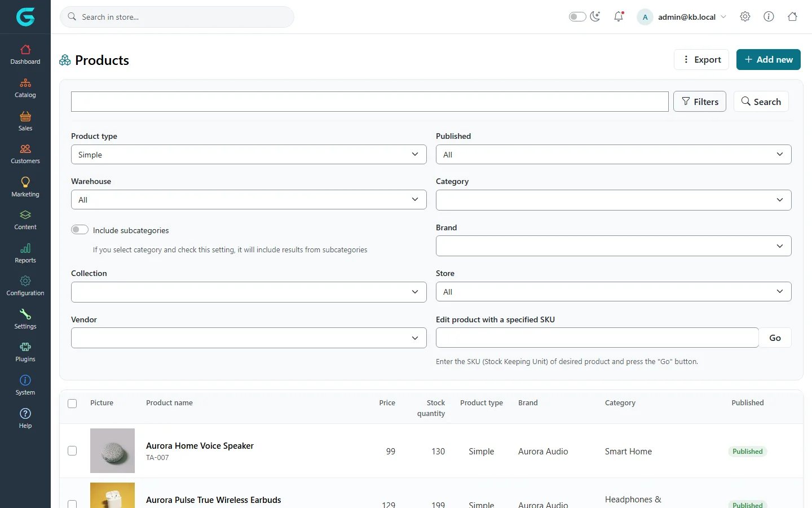This screenshot has width=812, height=508.
Task: Open the Customers sidebar section
Action: [x=25, y=154]
